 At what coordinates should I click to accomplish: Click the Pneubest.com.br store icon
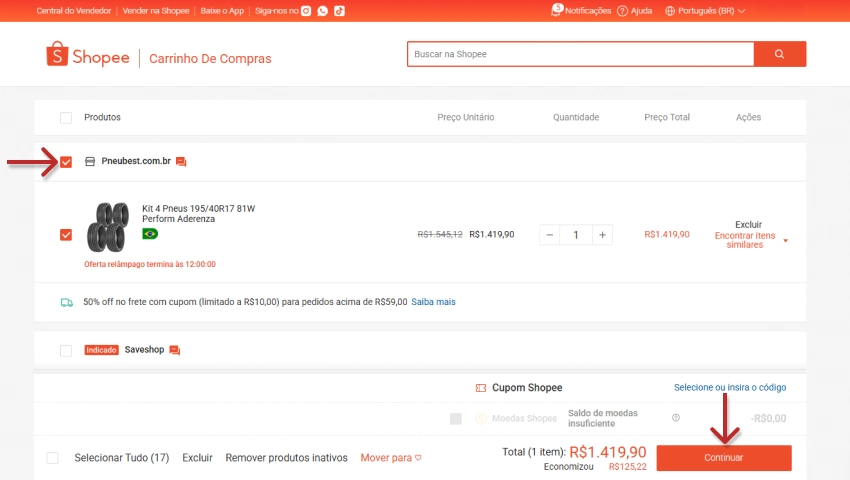(90, 162)
